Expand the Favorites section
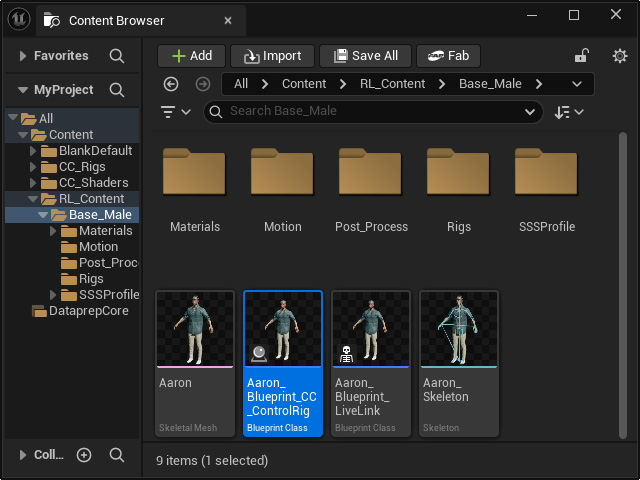640x480 pixels. [x=23, y=56]
